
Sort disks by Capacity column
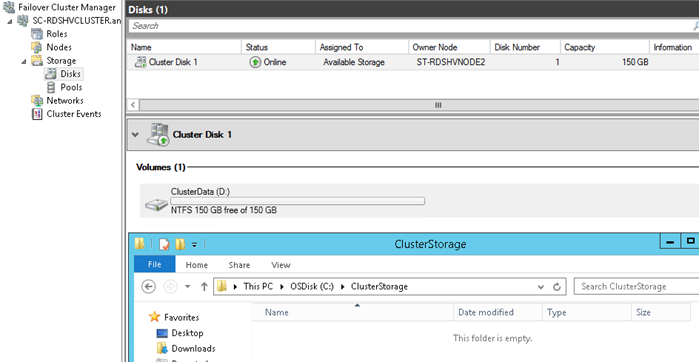coord(605,47)
